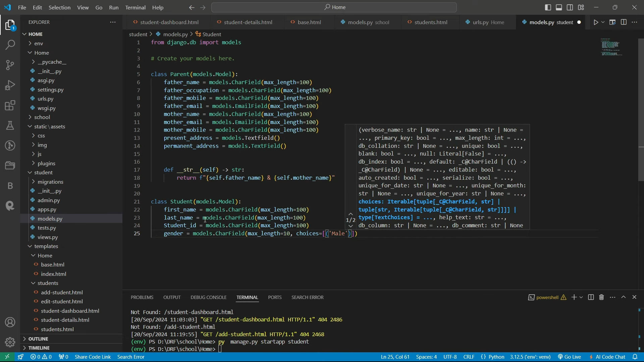Image resolution: width=644 pixels, height=362 pixels.
Task: Select powershell terminal instance label
Action: tap(547, 297)
